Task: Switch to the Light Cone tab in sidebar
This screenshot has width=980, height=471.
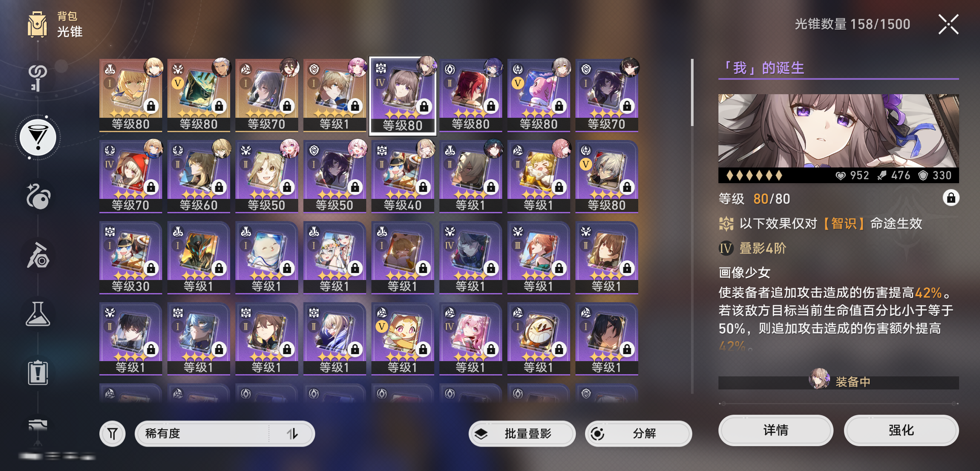Action: (38, 137)
